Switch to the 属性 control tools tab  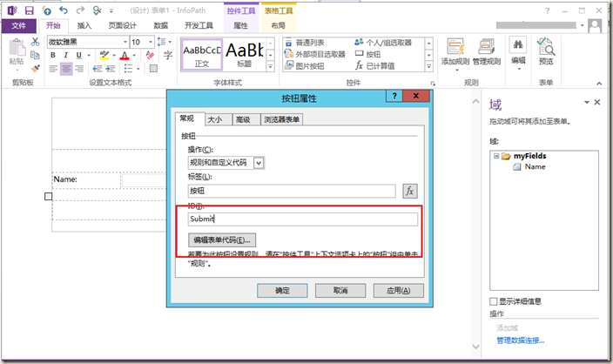click(241, 26)
